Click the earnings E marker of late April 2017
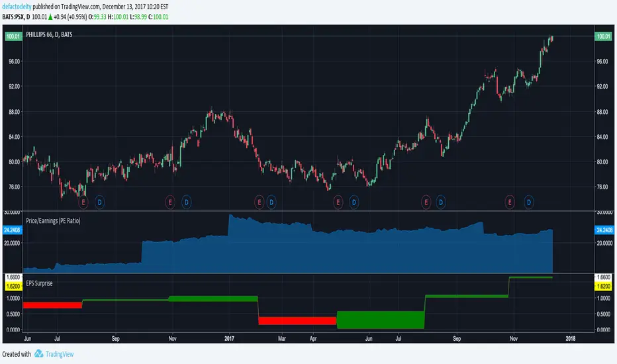The image size is (617, 364). [x=338, y=203]
